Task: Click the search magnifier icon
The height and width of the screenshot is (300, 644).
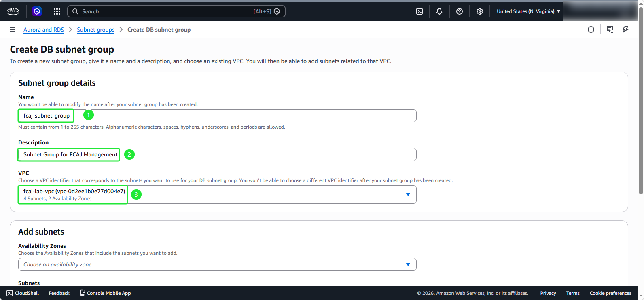Action: coord(75,11)
